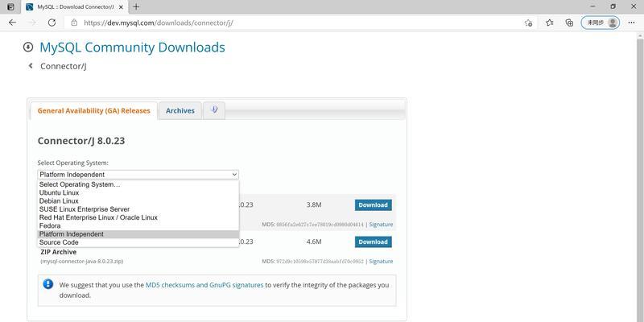Click the Select Operating System label
This screenshot has width=644, height=322.
72,163
